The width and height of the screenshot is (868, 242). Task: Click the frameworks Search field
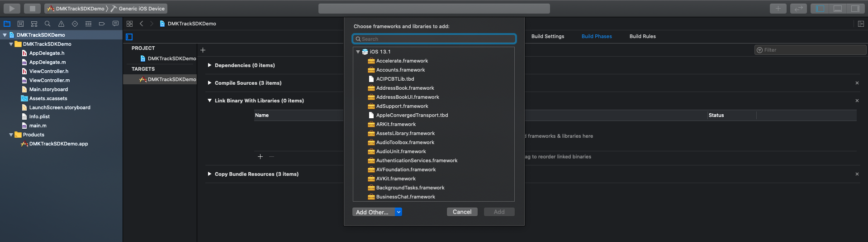pyautogui.click(x=434, y=39)
